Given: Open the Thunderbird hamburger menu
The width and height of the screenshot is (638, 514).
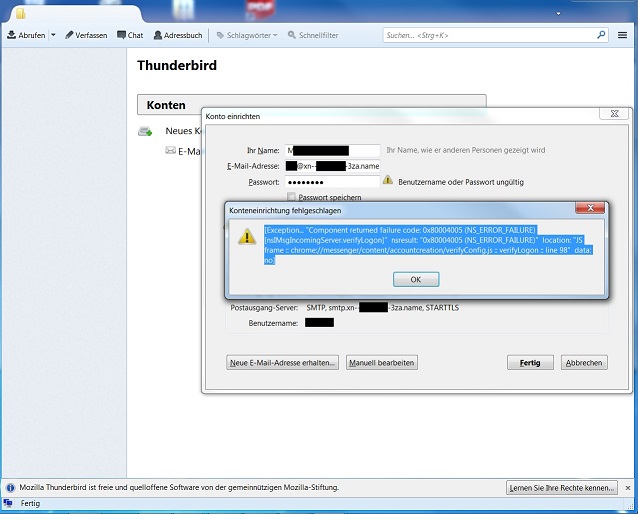Looking at the screenshot, I should (622, 35).
